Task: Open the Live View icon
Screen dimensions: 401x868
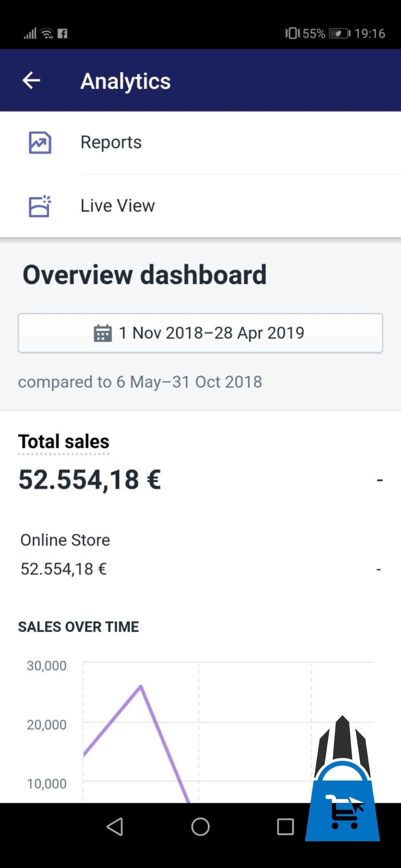Action: [x=40, y=206]
